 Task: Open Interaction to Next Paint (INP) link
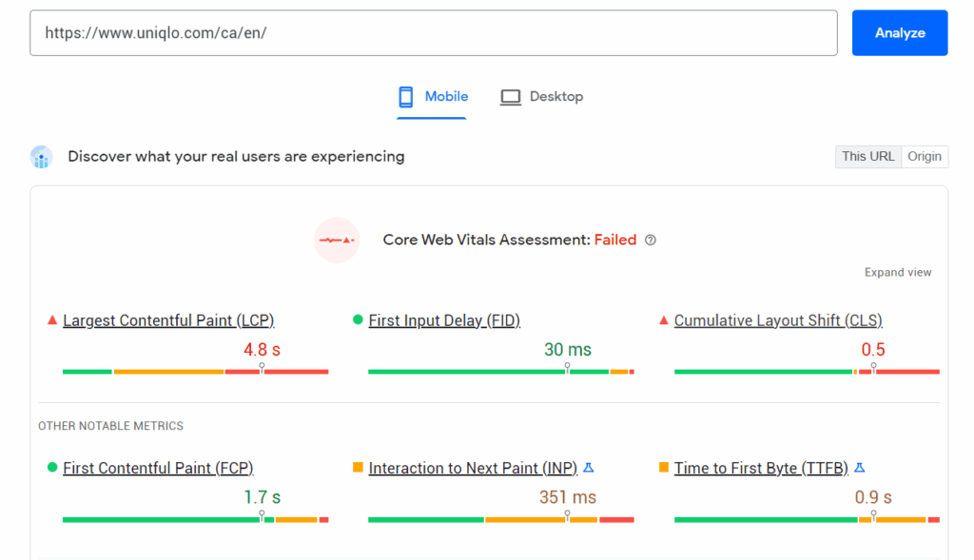473,468
